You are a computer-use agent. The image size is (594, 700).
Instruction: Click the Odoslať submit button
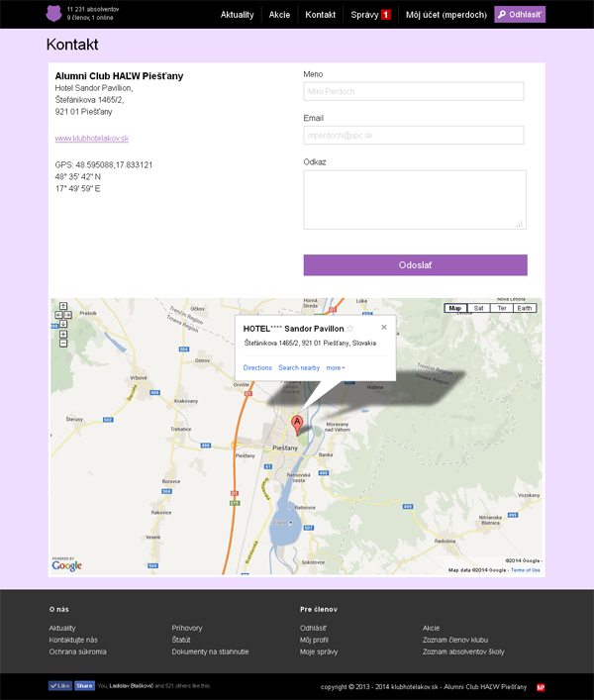click(416, 265)
